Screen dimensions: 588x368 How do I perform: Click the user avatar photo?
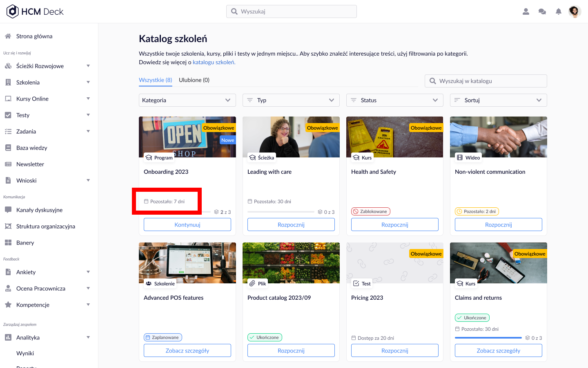pyautogui.click(x=575, y=11)
